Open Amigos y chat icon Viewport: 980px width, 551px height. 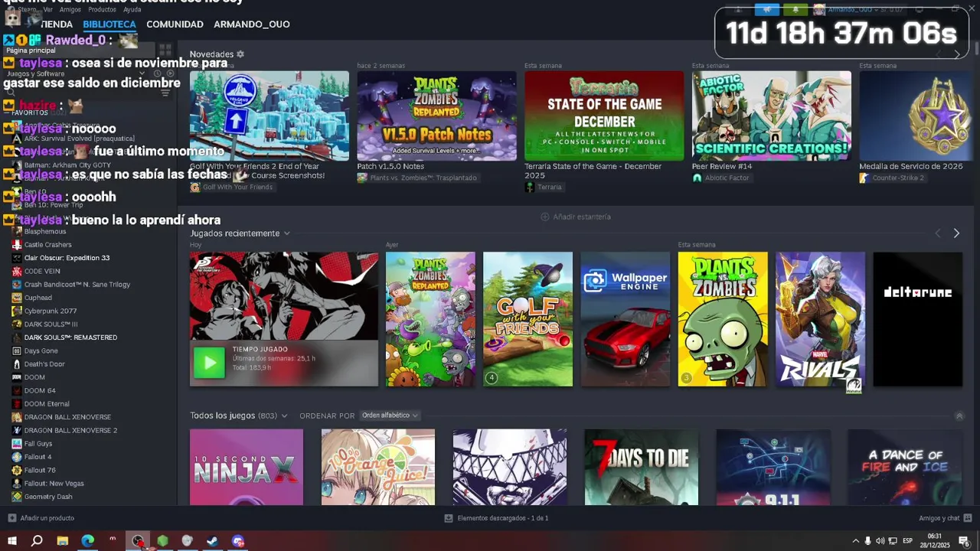click(968, 518)
